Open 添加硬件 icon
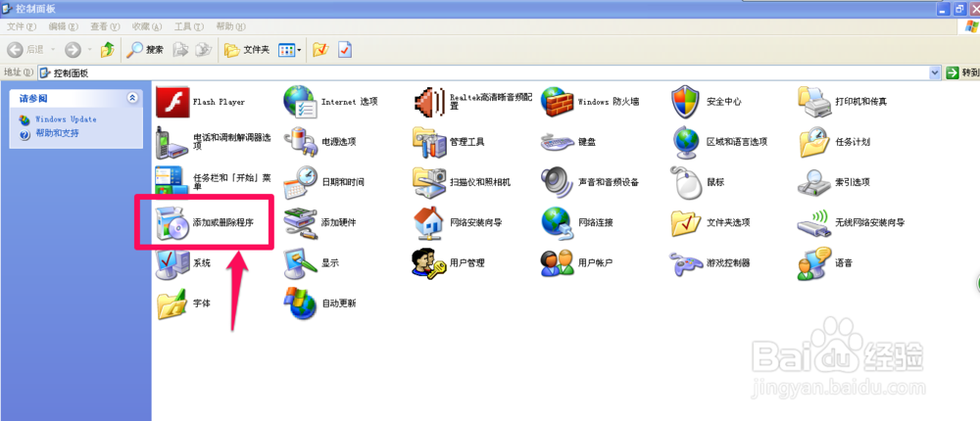This screenshot has height=421, width=980. pyautogui.click(x=301, y=222)
